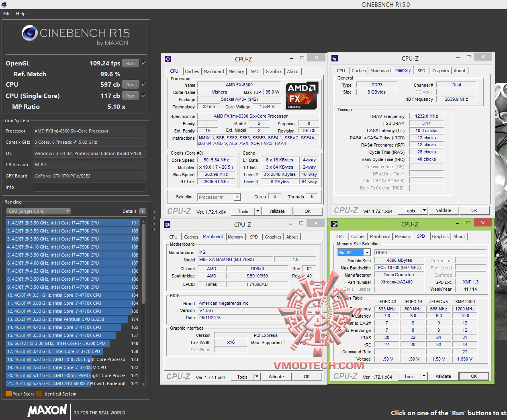Click the XMP 1.3 SPD Ext. value
This screenshot has width=507, height=420.
click(x=470, y=282)
